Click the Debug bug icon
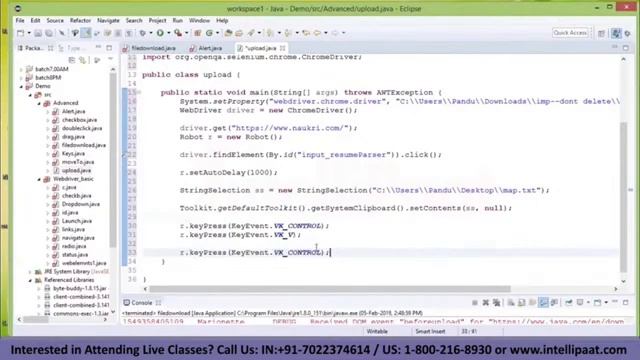The image size is (640, 360). pos(142,33)
